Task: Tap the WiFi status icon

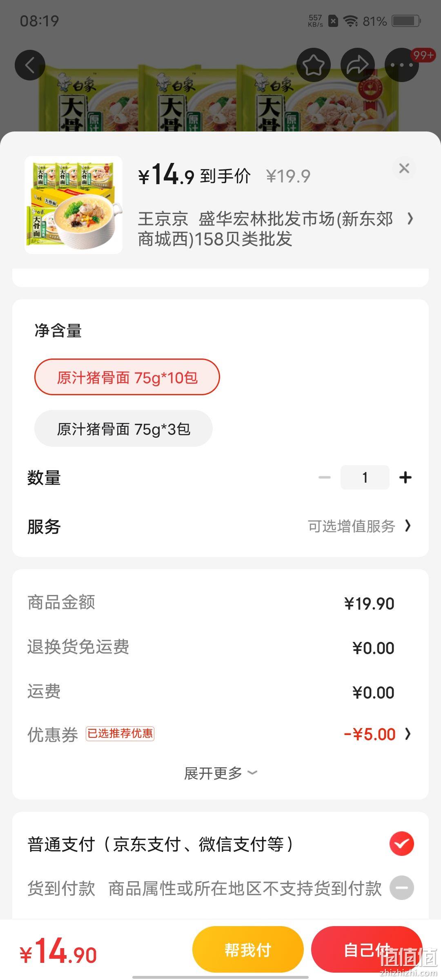Action: pos(351,21)
